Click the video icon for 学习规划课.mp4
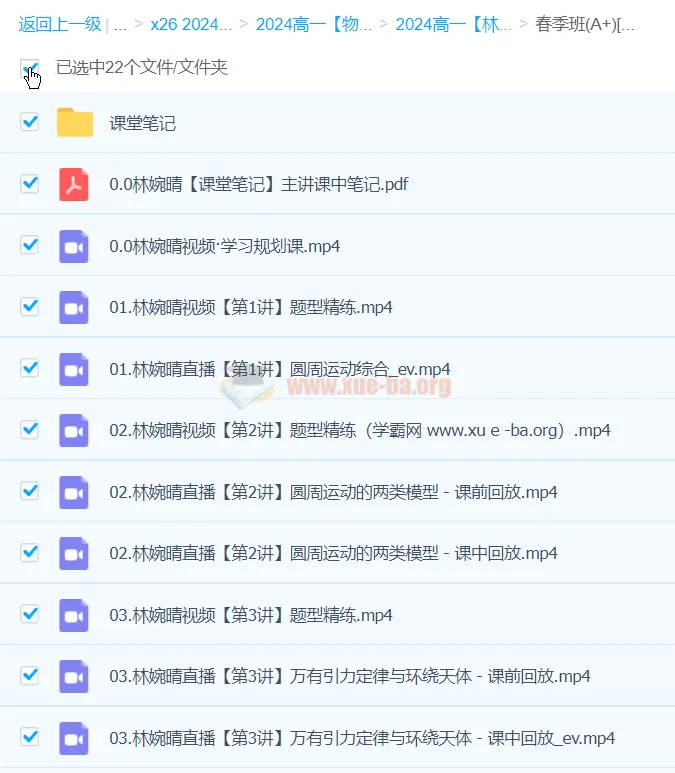675x773 pixels. point(74,246)
